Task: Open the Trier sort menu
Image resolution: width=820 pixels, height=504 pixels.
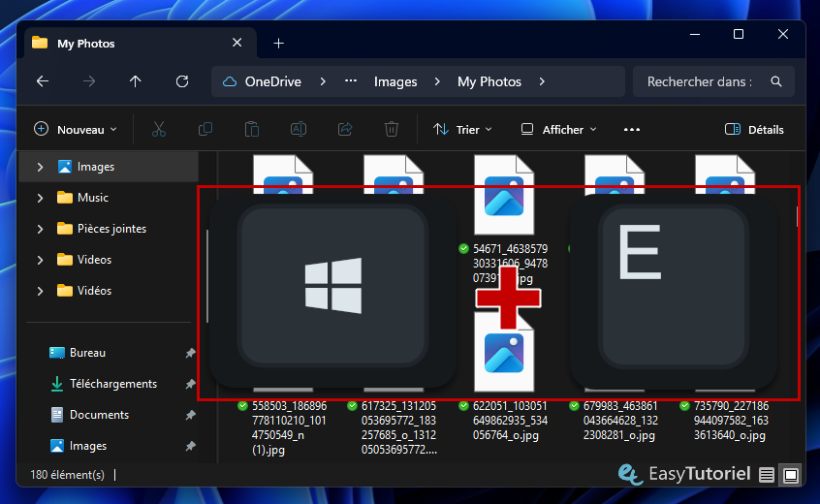Action: click(x=462, y=129)
